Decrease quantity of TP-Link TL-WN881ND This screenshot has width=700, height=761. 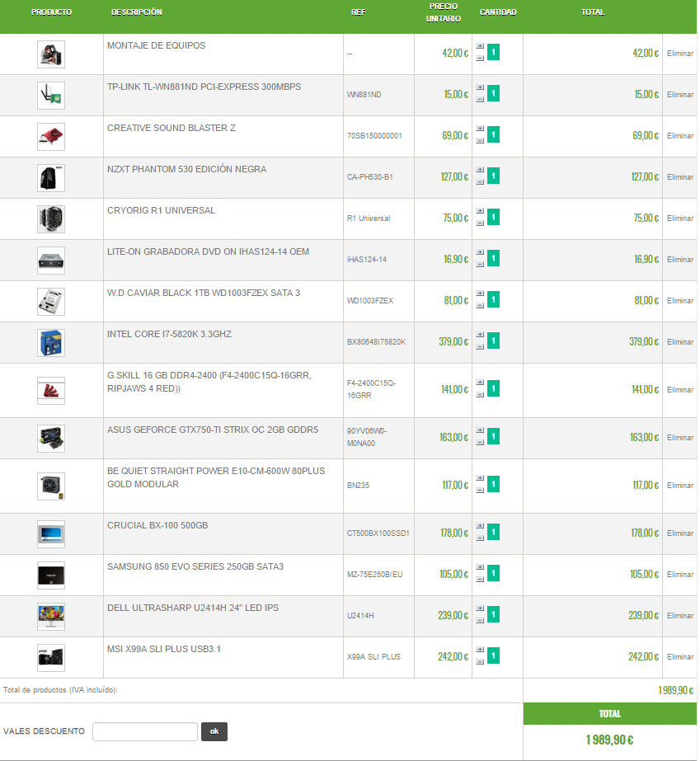point(480,100)
